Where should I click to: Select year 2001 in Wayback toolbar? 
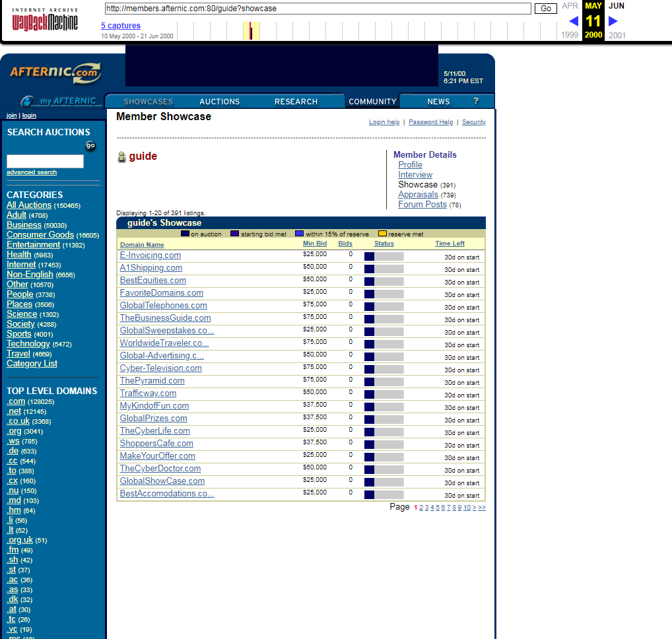click(x=617, y=35)
